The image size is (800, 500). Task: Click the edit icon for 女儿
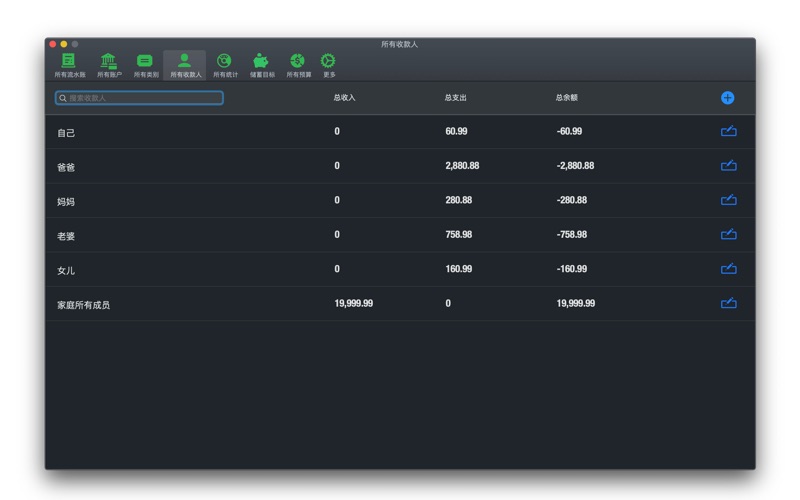pos(728,269)
